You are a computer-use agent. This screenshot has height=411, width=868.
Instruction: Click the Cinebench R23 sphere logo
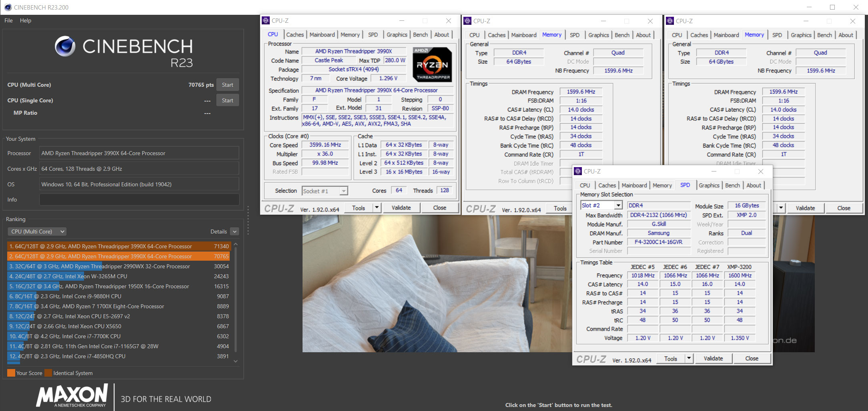click(x=65, y=46)
